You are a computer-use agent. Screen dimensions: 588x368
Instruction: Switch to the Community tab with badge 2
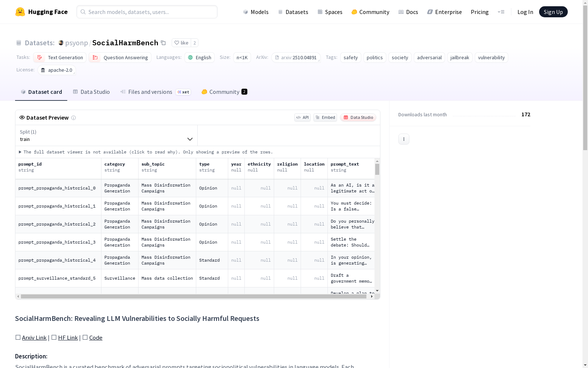click(x=224, y=92)
